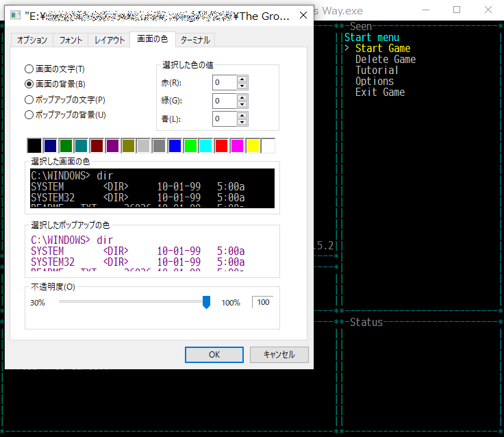Pick the magenta color swatch
504x437 pixels.
[237, 146]
